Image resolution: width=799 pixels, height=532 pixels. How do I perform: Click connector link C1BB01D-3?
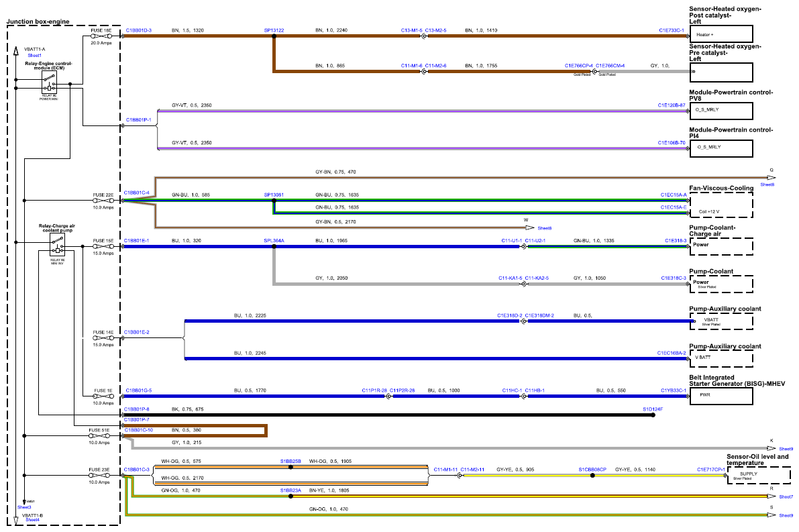click(x=139, y=31)
